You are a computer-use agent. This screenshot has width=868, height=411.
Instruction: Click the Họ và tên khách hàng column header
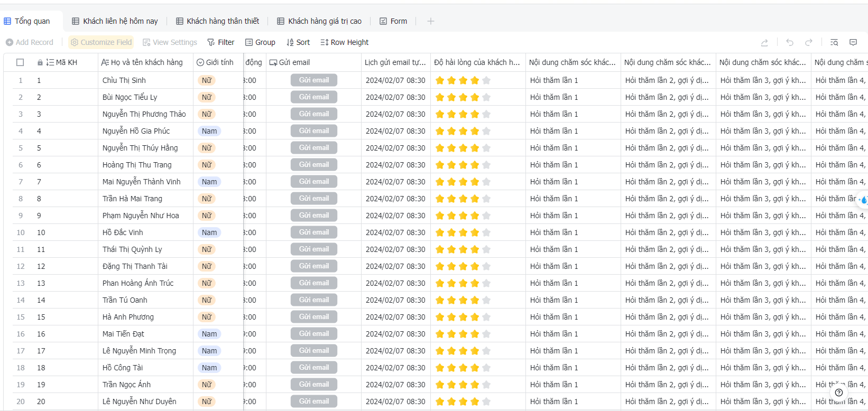(x=145, y=62)
